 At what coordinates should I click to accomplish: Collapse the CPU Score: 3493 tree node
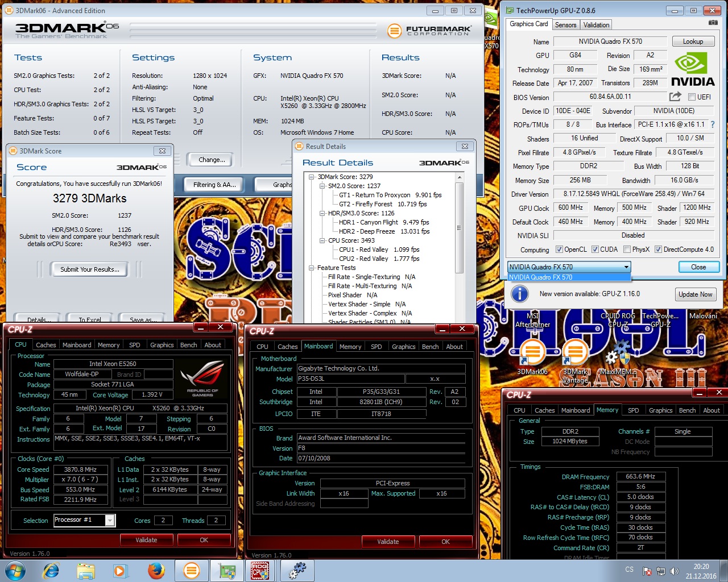(322, 240)
